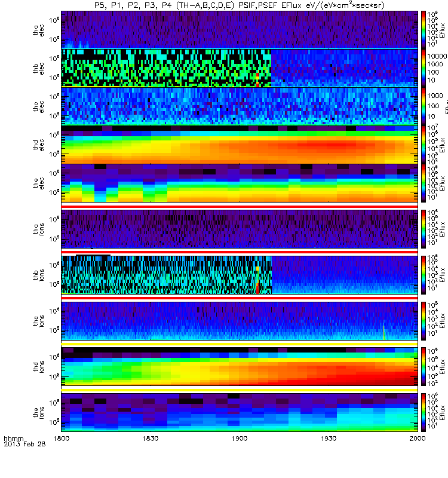448x478 pixels.
Task: Click the 1900 time axis label
Action: (240, 439)
